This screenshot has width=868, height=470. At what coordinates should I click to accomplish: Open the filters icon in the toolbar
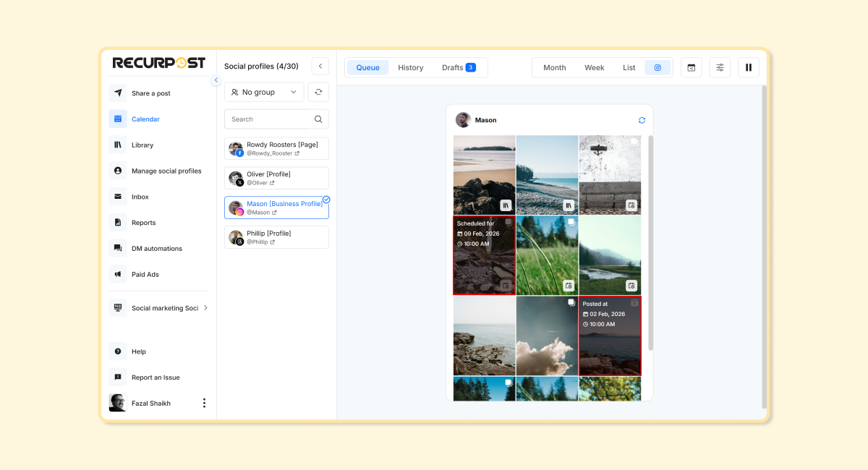720,67
